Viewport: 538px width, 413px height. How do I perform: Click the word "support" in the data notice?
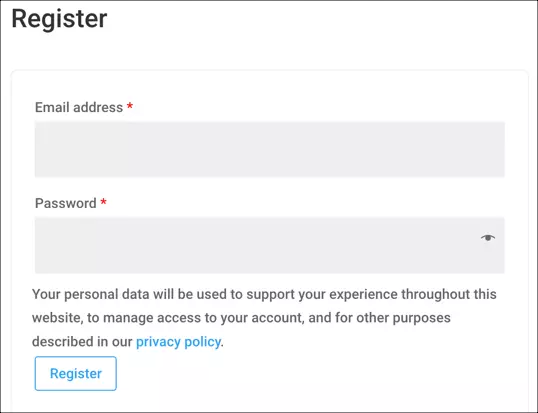point(270,295)
